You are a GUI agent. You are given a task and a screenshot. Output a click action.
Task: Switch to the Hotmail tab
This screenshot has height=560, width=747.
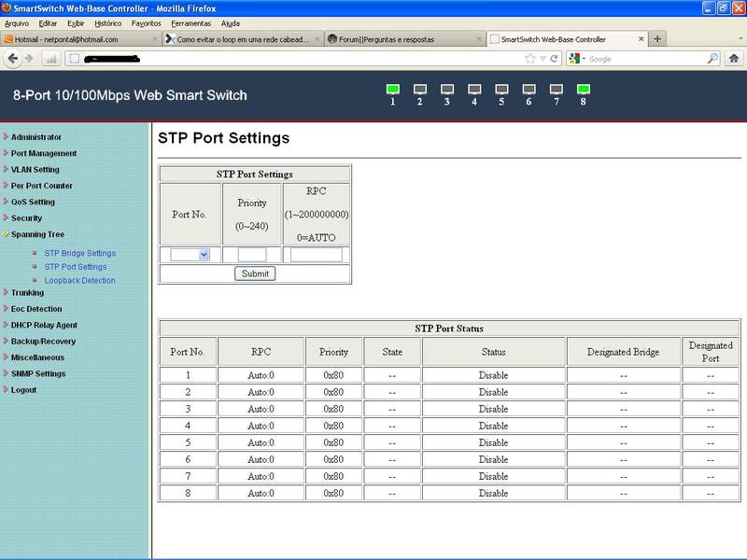(80, 39)
